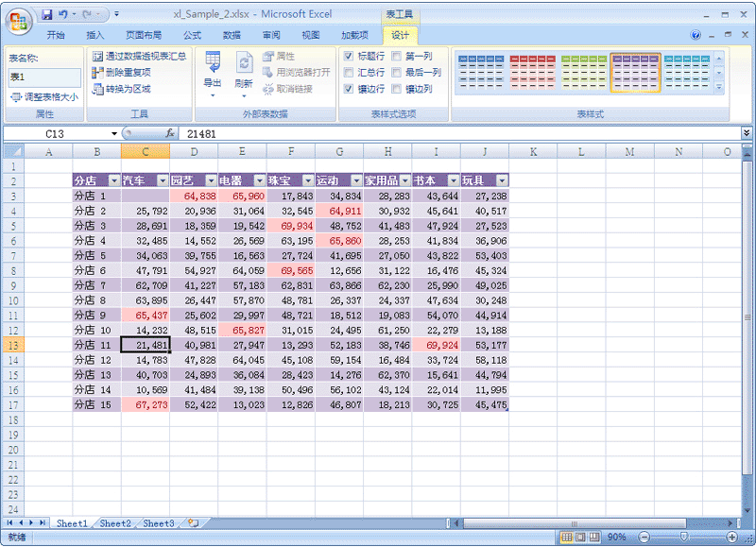Enable the 汇总行 total row checkbox
756x547 pixels.
point(349,73)
